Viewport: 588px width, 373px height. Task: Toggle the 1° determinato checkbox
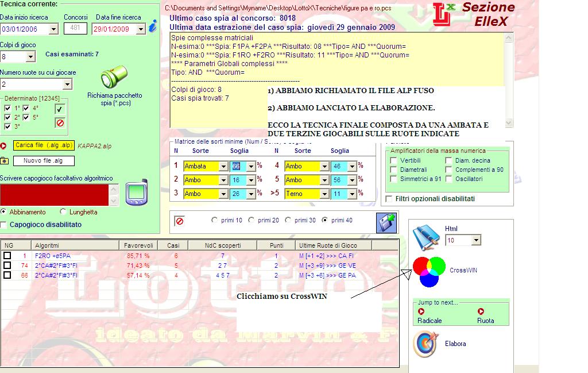pos(7,109)
